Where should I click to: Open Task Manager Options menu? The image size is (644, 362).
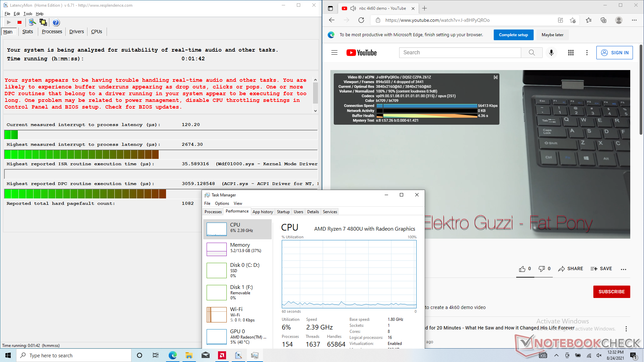tap(222, 203)
